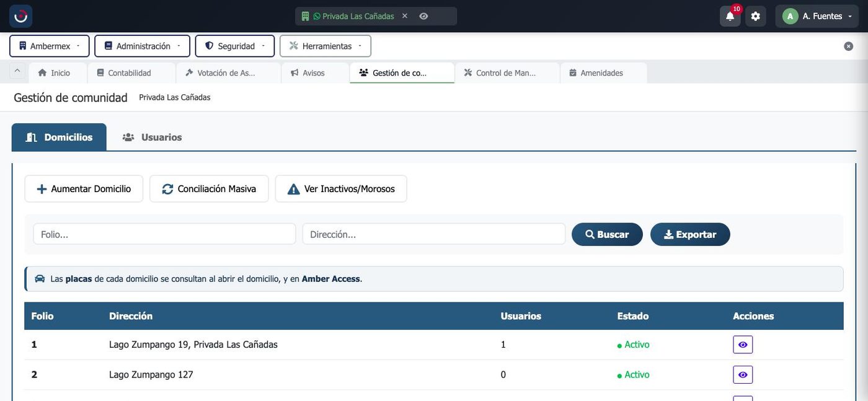Click the Amber logo at top-left
Image resolution: width=868 pixels, height=401 pixels.
tap(20, 16)
